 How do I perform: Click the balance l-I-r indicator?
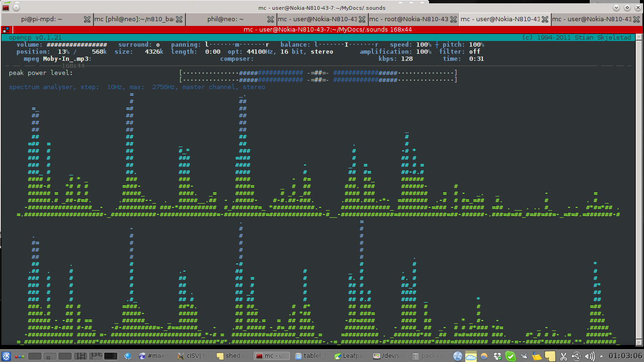[347, 45]
